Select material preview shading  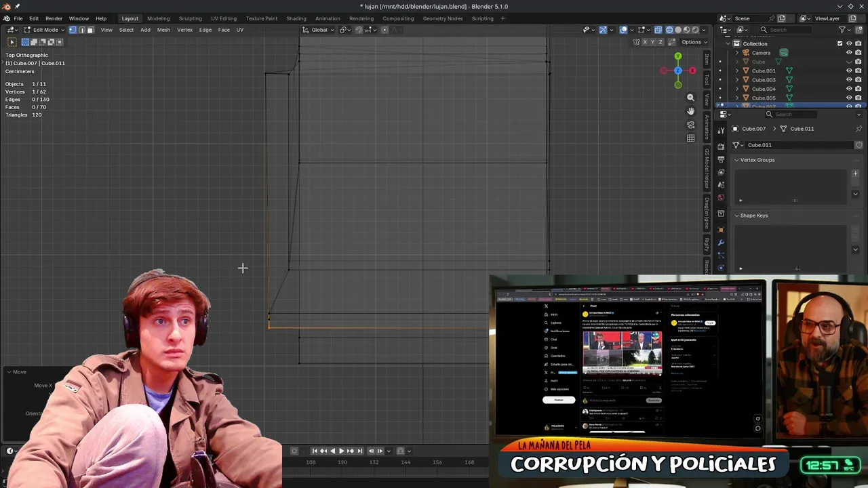tap(686, 30)
